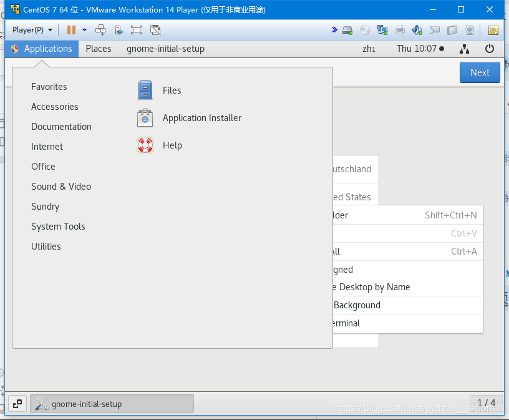Click the USB keyboard device icon
509x420 pixels.
(434, 30)
